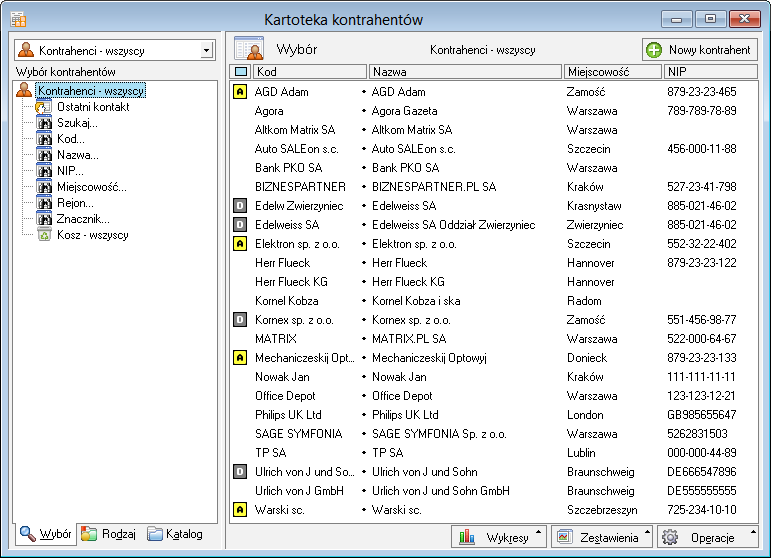Click the binoculars icon beside Szukaj...
The image size is (771, 558).
tap(44, 123)
